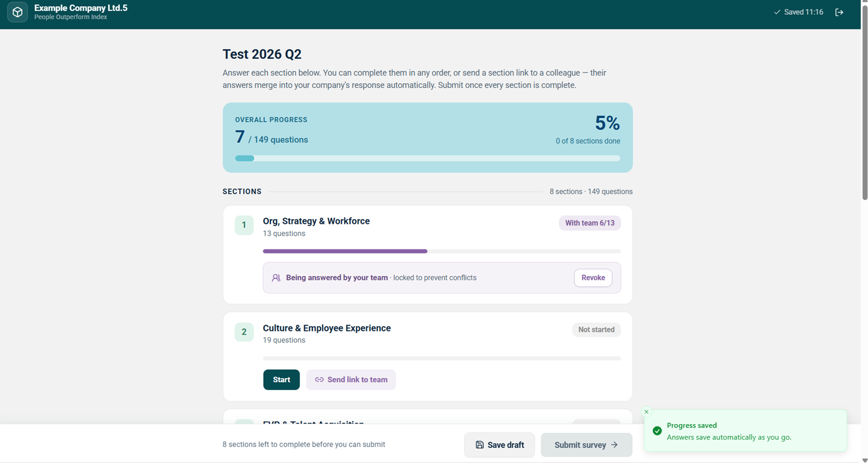The width and height of the screenshot is (868, 463).
Task: Start the Culture & Employee Experience section
Action: (x=281, y=380)
